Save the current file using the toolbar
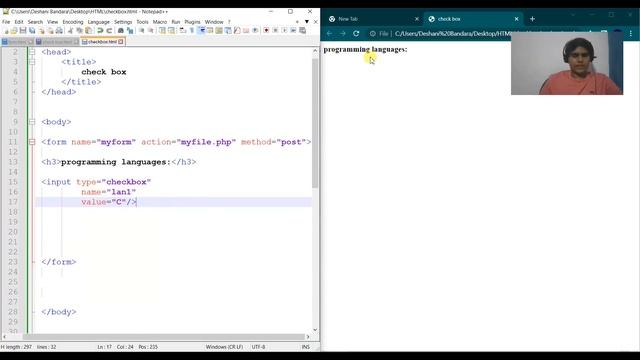This screenshot has width=640, height=360. [23, 31]
